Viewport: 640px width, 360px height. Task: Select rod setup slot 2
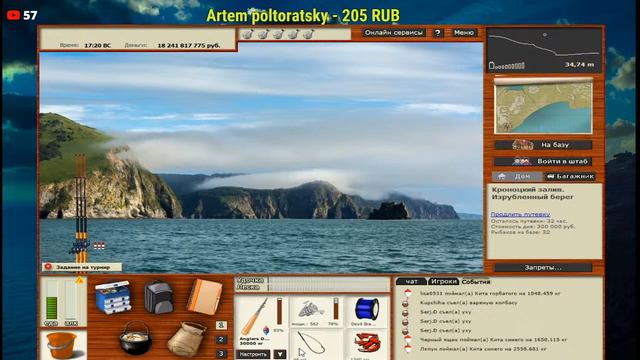pos(221,339)
